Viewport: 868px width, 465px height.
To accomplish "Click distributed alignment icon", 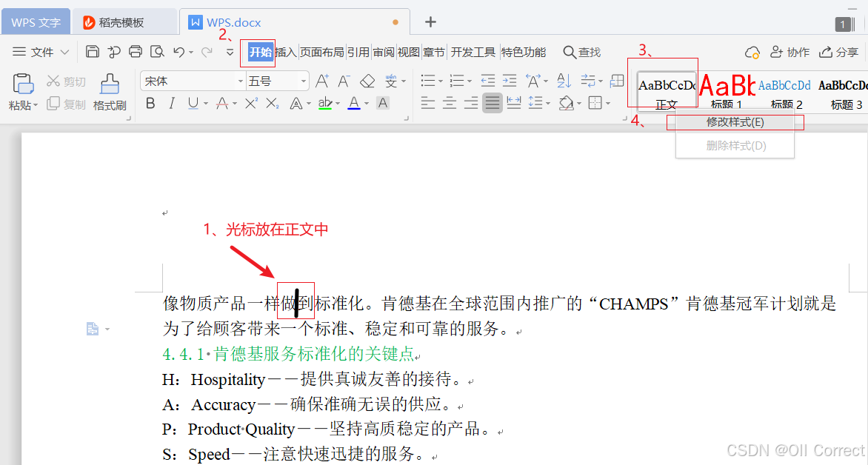I will pyautogui.click(x=514, y=103).
